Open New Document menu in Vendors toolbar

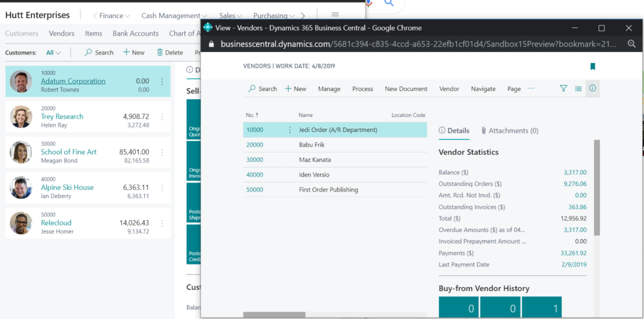pyautogui.click(x=406, y=89)
